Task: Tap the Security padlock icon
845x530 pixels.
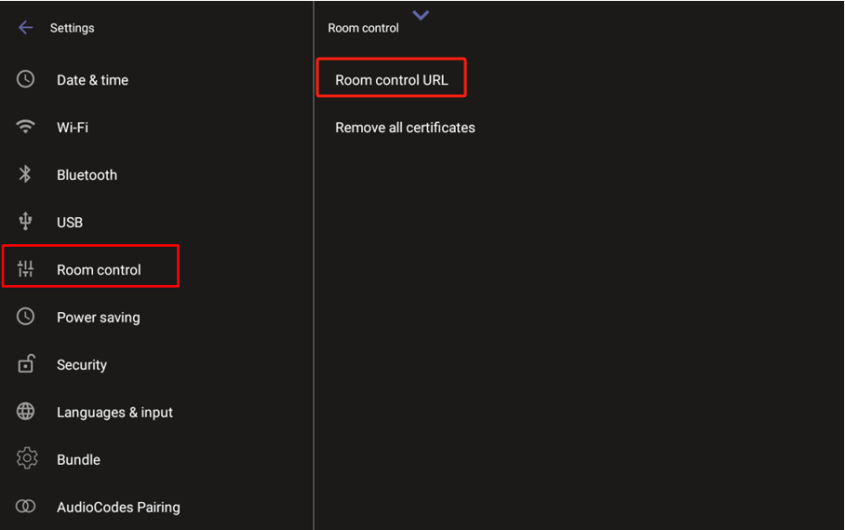Action: (x=26, y=364)
